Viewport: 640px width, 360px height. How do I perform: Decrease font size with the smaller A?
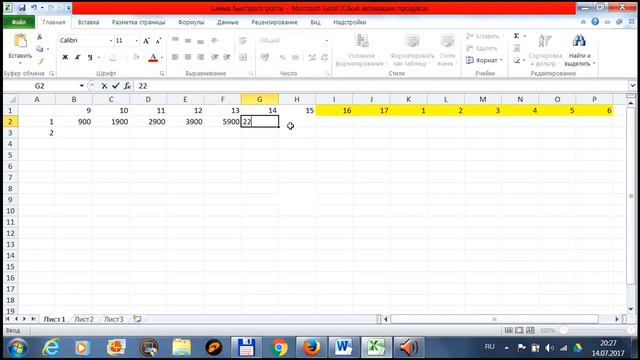coord(158,40)
